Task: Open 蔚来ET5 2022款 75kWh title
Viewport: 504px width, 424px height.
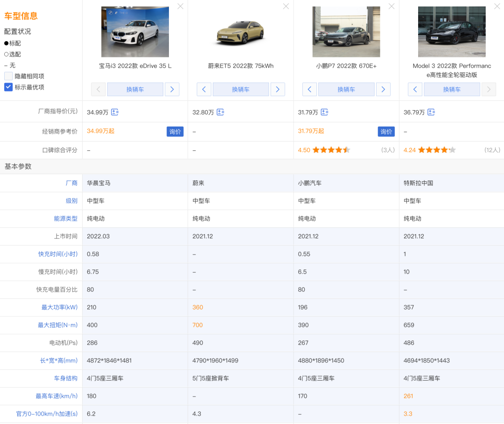Action: 241,66
